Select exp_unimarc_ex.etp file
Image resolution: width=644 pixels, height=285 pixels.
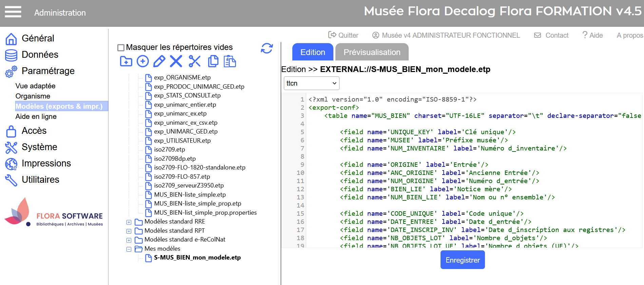tap(180, 114)
